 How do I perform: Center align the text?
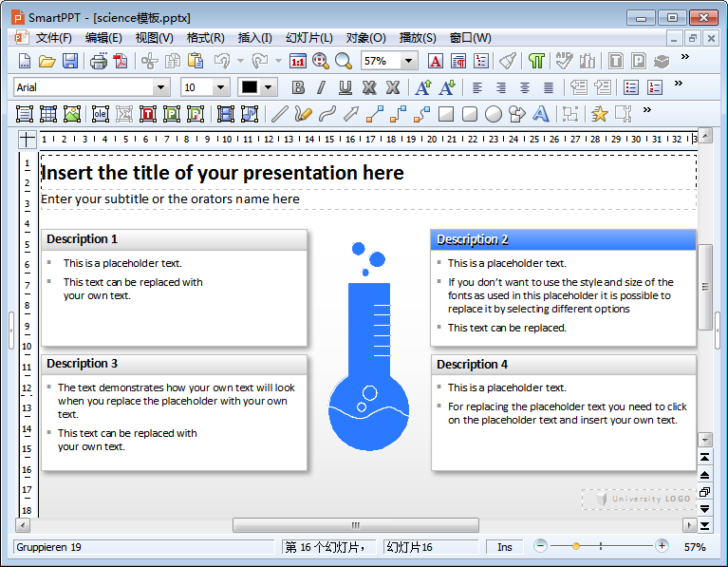coord(525,87)
